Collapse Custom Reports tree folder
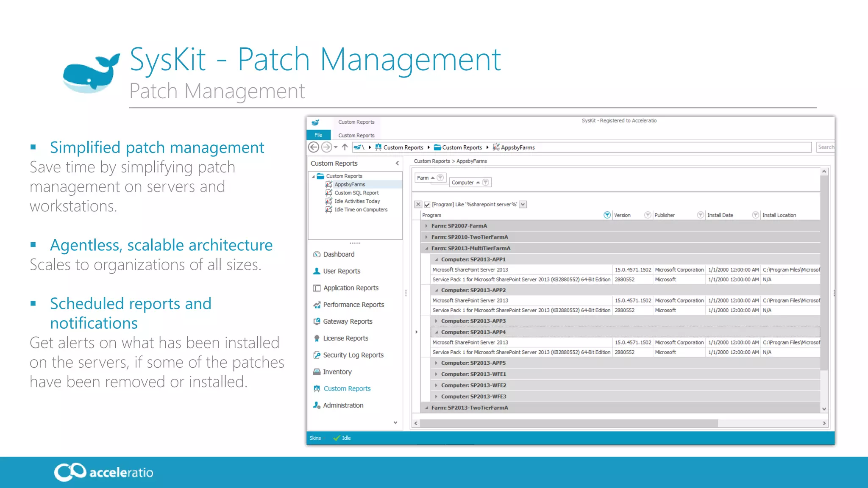Image resolution: width=868 pixels, height=488 pixels. click(x=313, y=176)
